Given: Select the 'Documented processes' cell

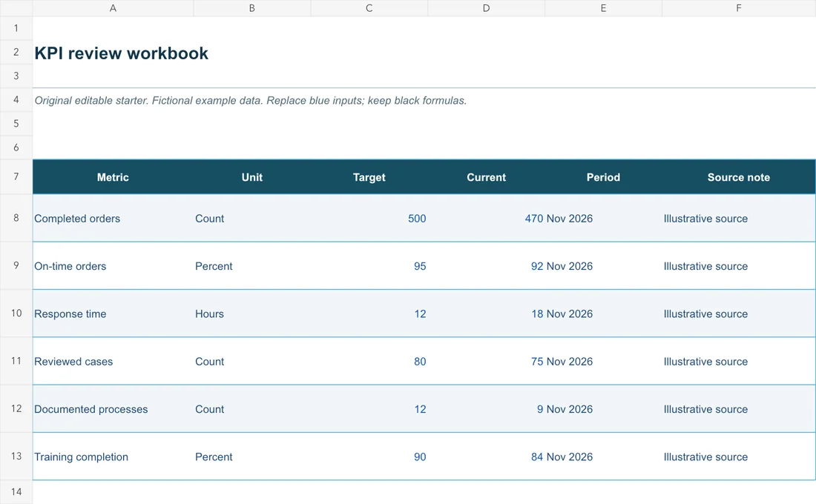Looking at the screenshot, I should tap(113, 409).
